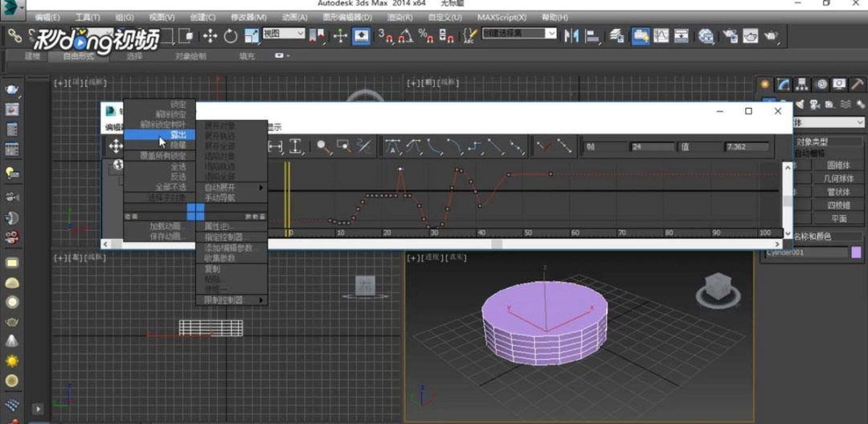Choose 保存动画 in the quad menu

point(159,236)
